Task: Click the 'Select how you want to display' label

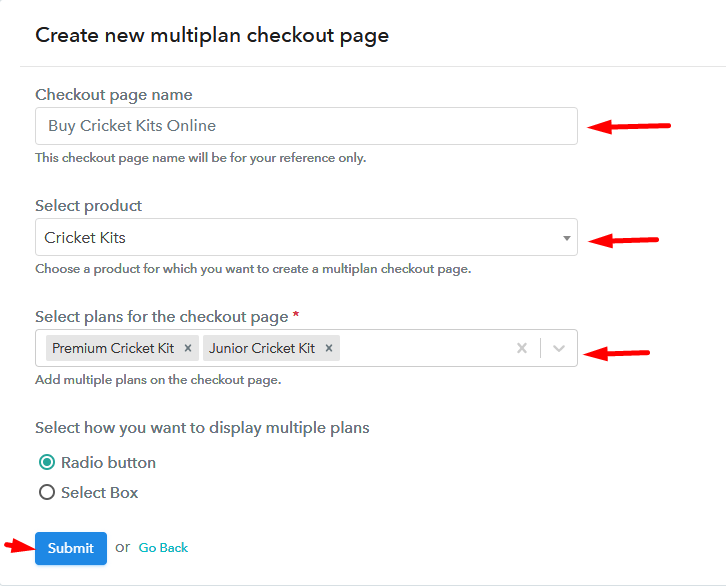Action: [202, 428]
